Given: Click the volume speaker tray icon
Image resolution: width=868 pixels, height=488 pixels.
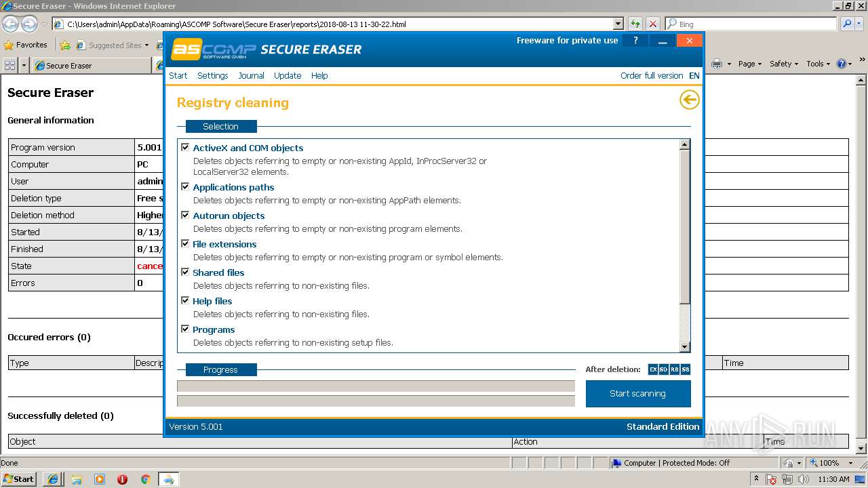Looking at the screenshot, I should (x=804, y=479).
